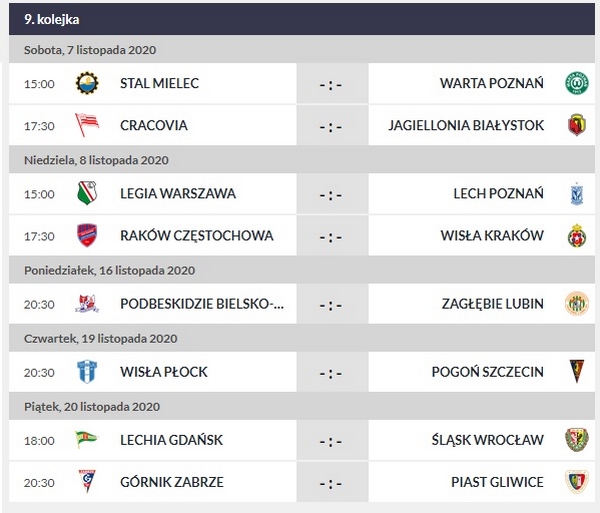Screen dimensions: 600x513
Task: Click the Pogoń Szczecin club crest
Action: click(576, 371)
